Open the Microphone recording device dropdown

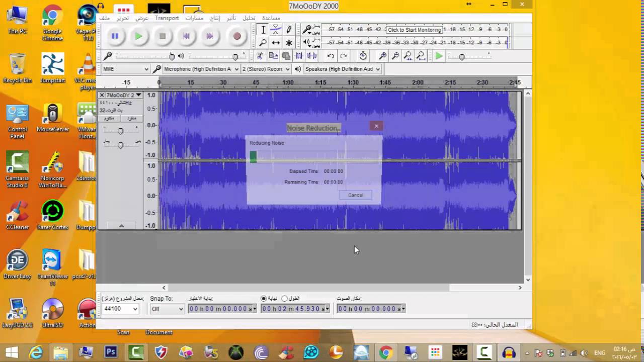click(x=201, y=69)
